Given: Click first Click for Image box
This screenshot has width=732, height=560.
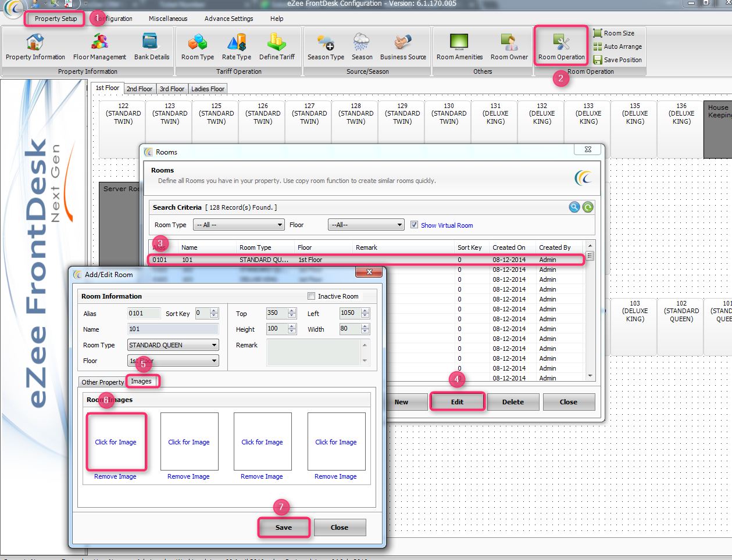Looking at the screenshot, I should tap(116, 441).
